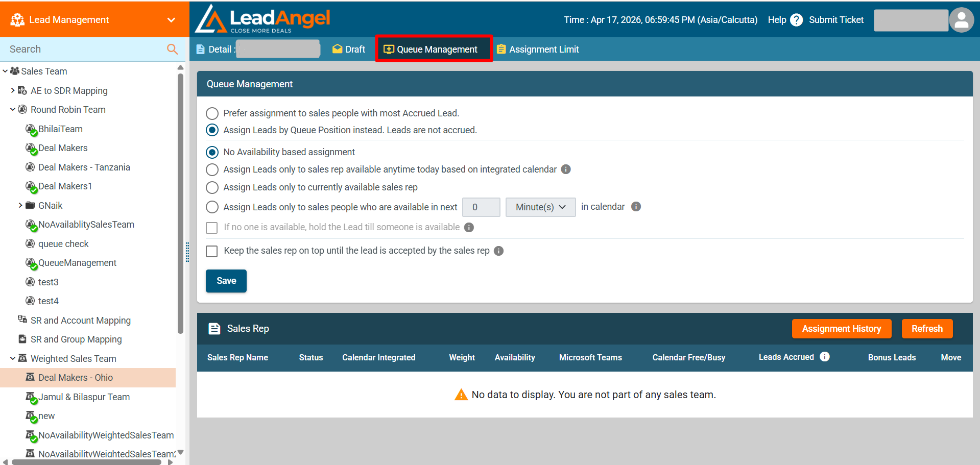Click the sidebar panel splitter handle
This screenshot has height=465, width=980.
point(187,252)
